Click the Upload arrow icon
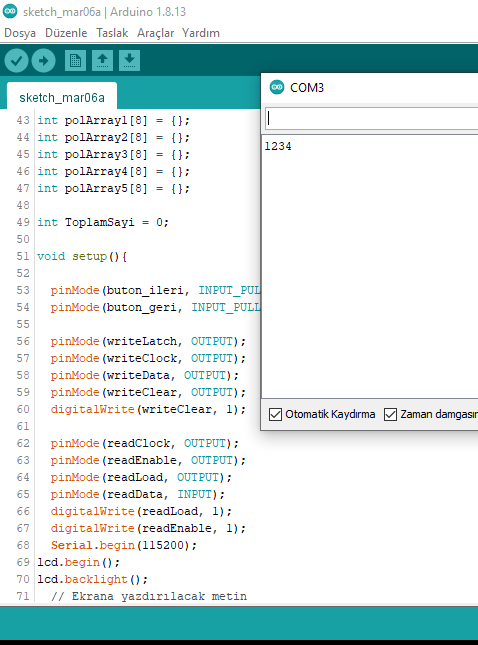 [x=44, y=61]
